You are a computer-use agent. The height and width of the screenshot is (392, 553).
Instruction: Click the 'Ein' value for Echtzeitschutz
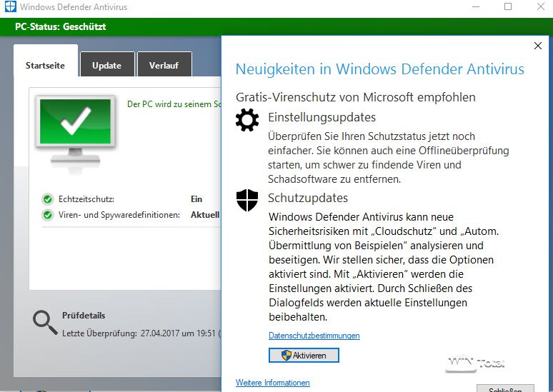[196, 199]
